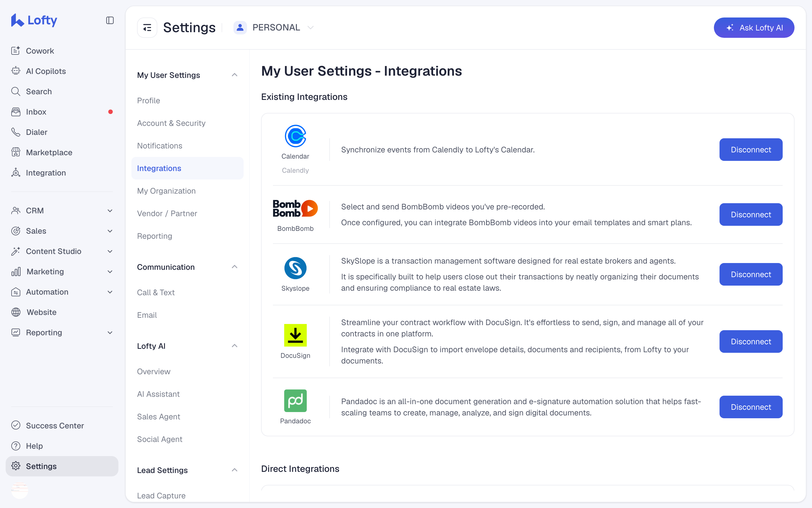The image size is (812, 508).
Task: Open Sales Agent settings
Action: [x=187, y=417]
